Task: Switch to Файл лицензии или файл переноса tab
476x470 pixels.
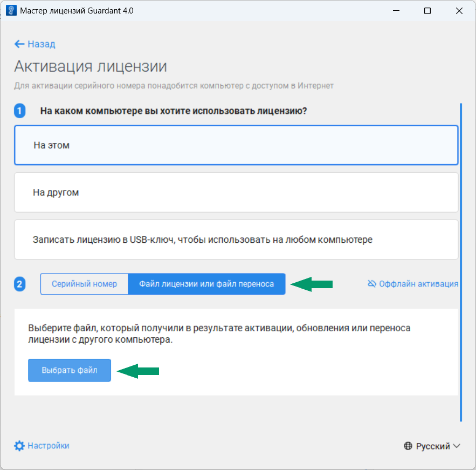Action: coord(206,284)
